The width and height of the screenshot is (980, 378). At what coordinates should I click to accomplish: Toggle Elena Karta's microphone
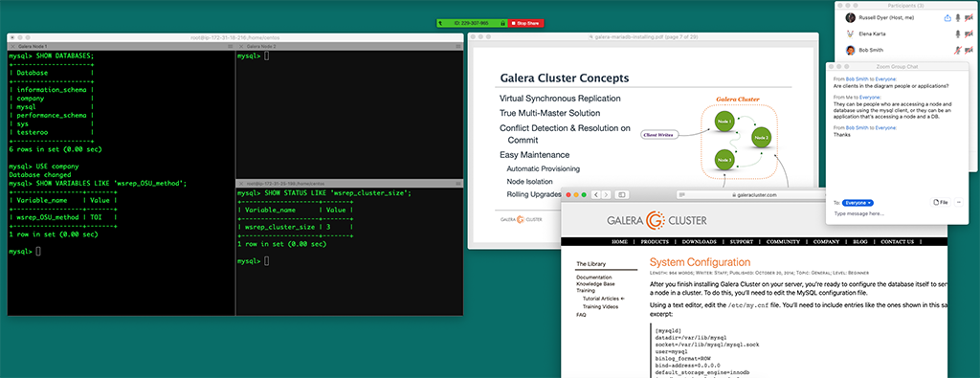click(x=957, y=33)
